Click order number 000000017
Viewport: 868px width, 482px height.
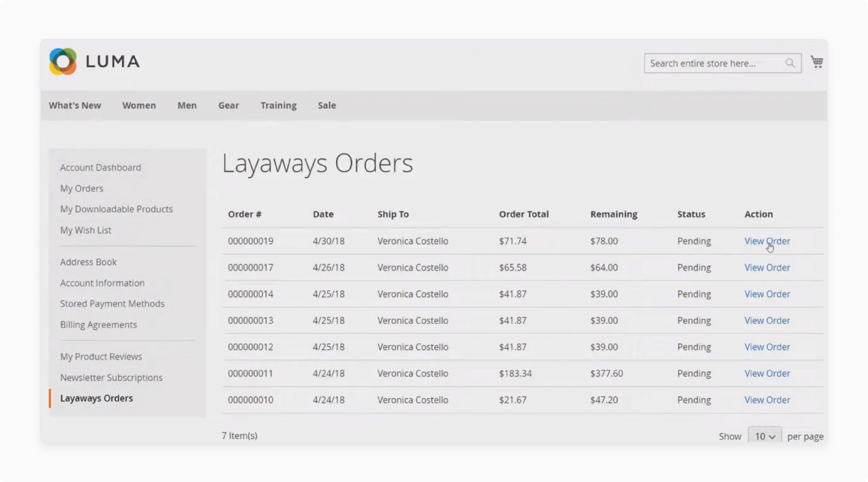point(250,268)
